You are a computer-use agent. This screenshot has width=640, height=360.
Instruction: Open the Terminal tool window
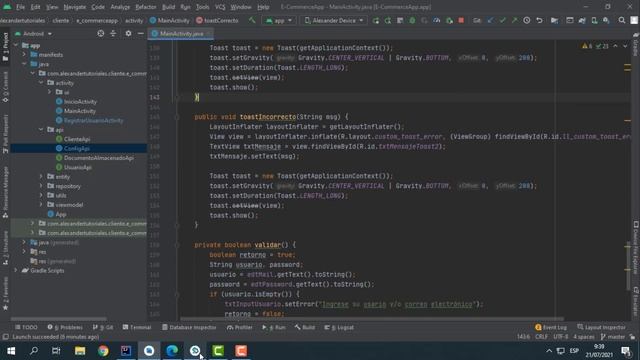[137, 327]
